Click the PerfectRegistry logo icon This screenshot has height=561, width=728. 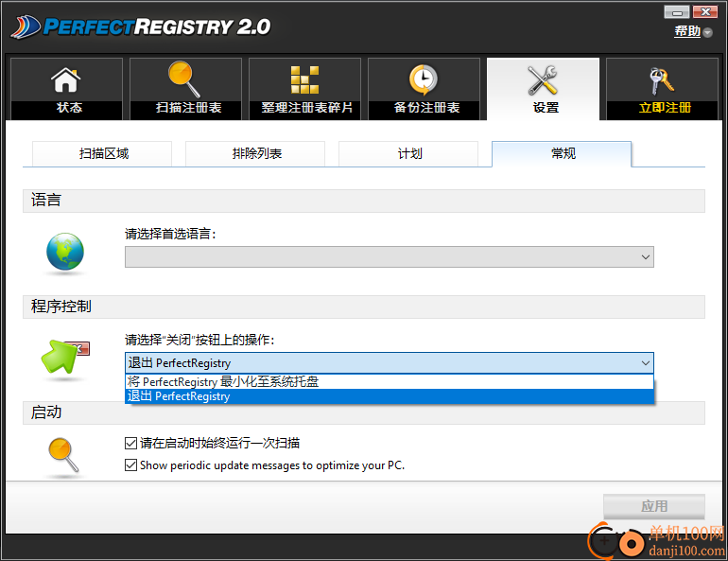tap(26, 26)
